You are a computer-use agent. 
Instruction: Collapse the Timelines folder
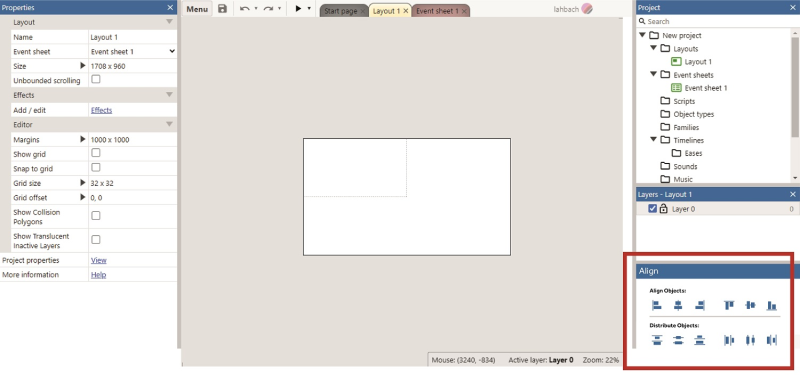(654, 140)
